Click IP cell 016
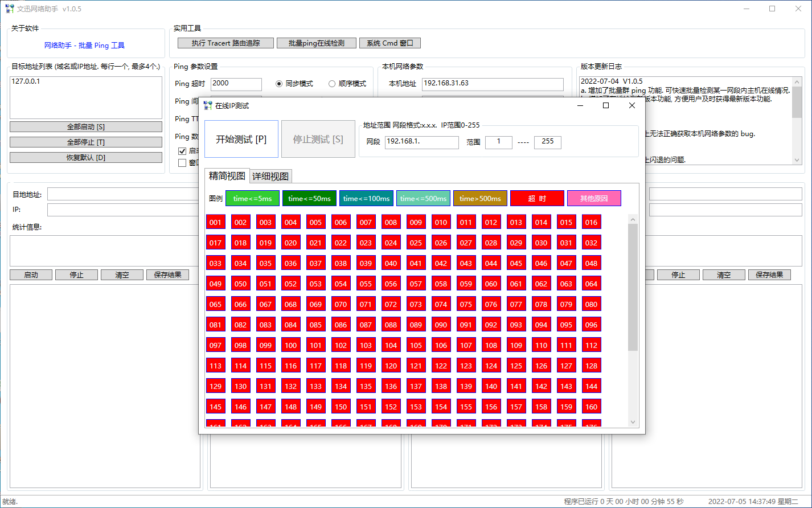 click(x=592, y=222)
